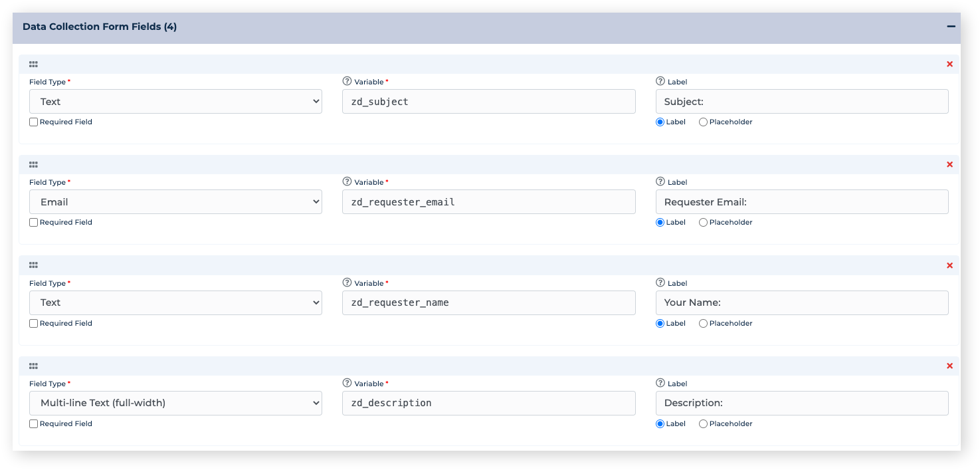
Task: Click Label help icon above Subject: input
Action: click(x=660, y=81)
